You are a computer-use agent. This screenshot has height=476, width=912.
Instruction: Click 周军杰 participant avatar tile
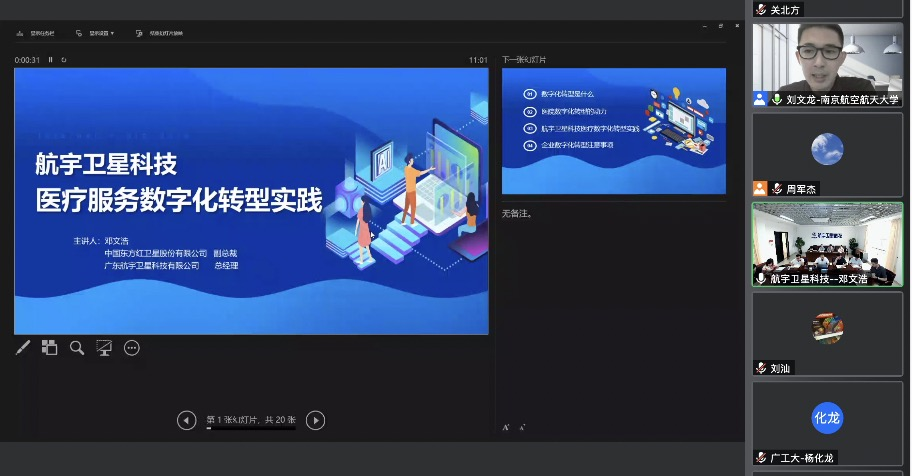827,149
